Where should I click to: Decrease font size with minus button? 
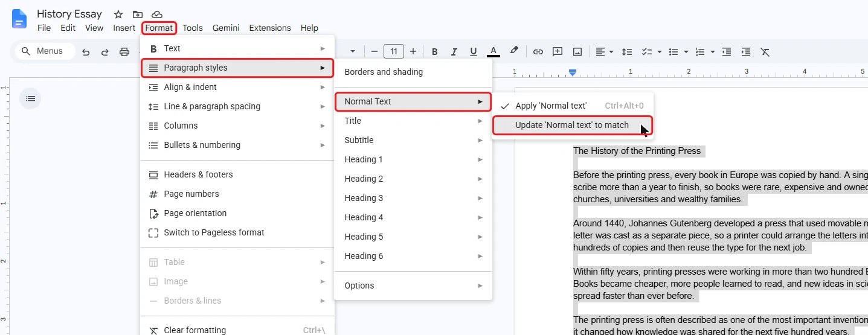[x=375, y=52]
